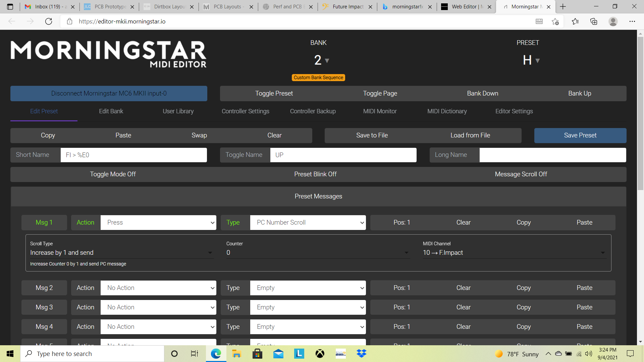Click the Toggle Page button
Viewport: 644px width, 362px height.
pyautogui.click(x=380, y=94)
